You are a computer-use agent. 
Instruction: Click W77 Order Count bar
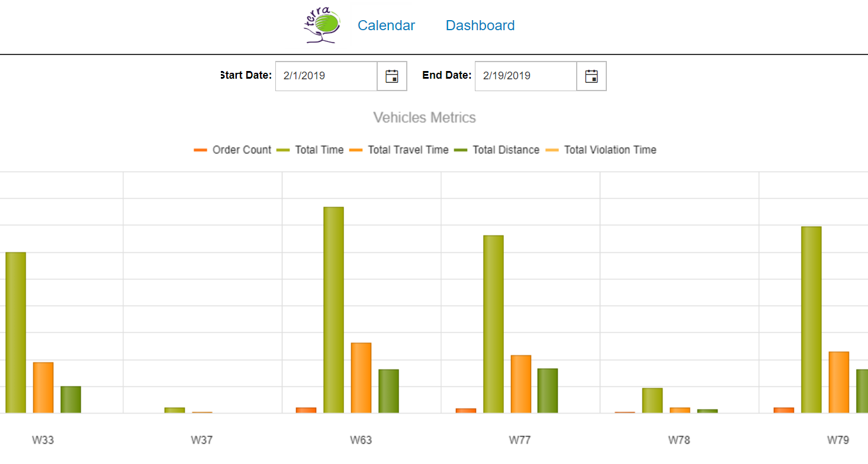pyautogui.click(x=466, y=411)
